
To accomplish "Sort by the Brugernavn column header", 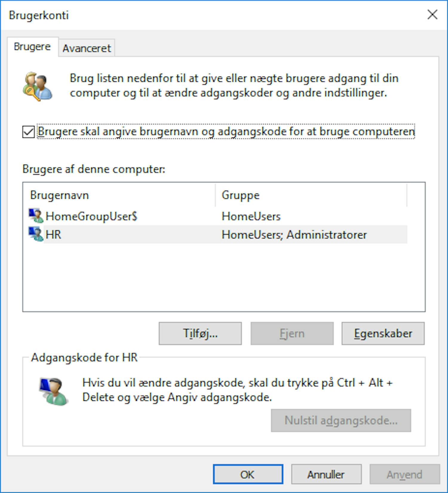I will click(119, 195).
